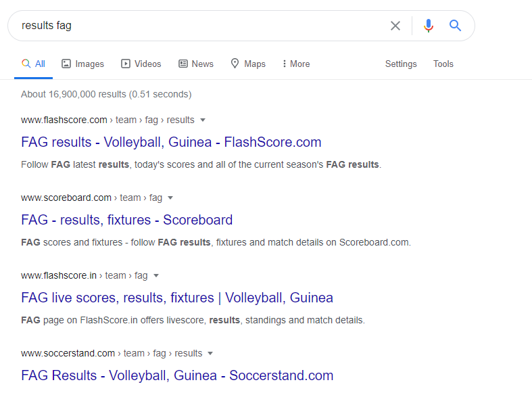Open dropdown arrow next to flashscore.com URL
This screenshot has height=393, width=532.
tap(203, 120)
